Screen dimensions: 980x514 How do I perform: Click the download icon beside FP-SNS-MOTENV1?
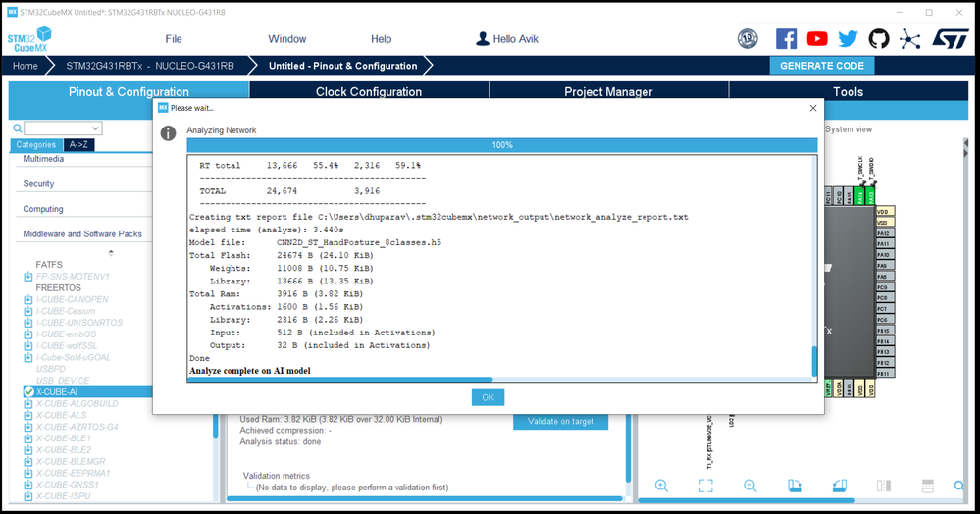point(28,276)
